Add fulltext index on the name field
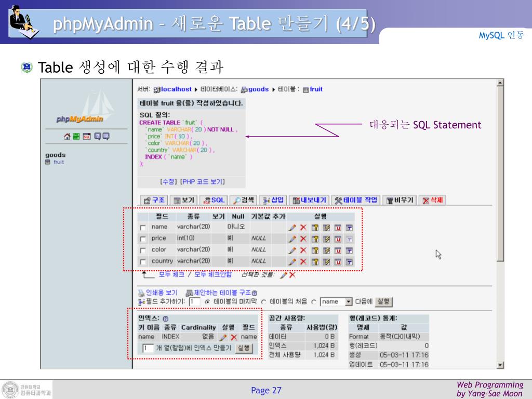The width and height of the screenshot is (532, 399). (349, 228)
